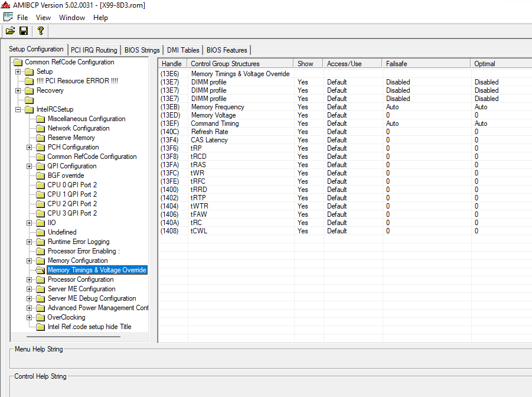Click the Access/Use value for Memory Voltage
Screen dimensions: 532x397
pos(337,115)
